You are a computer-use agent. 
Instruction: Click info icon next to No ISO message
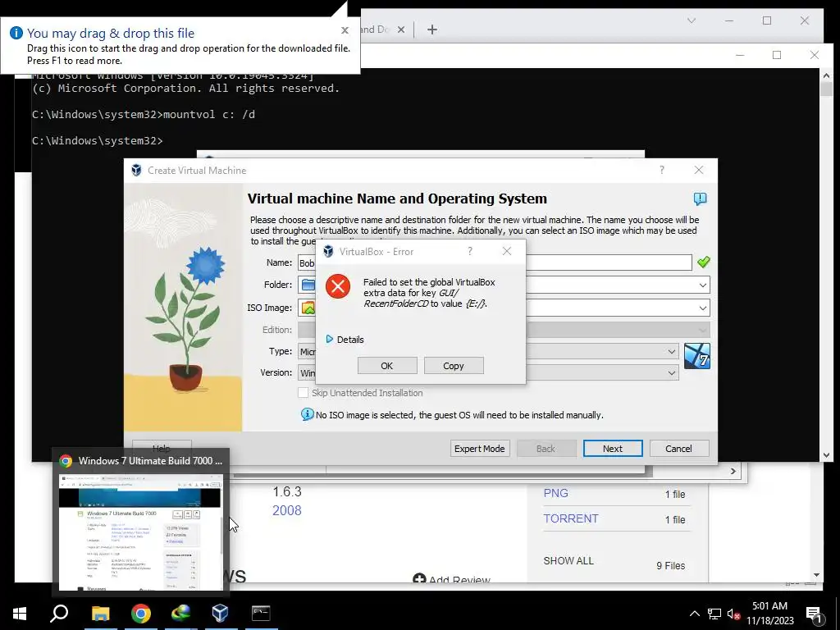307,414
